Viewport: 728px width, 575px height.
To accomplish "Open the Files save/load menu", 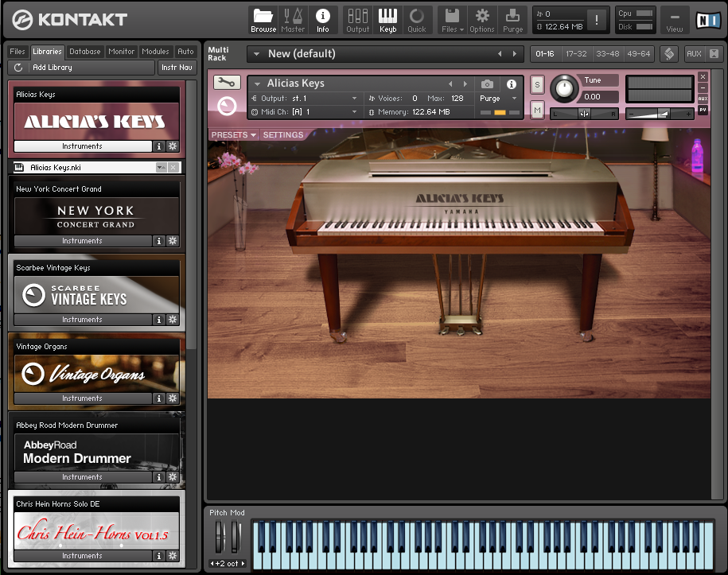I will point(452,21).
